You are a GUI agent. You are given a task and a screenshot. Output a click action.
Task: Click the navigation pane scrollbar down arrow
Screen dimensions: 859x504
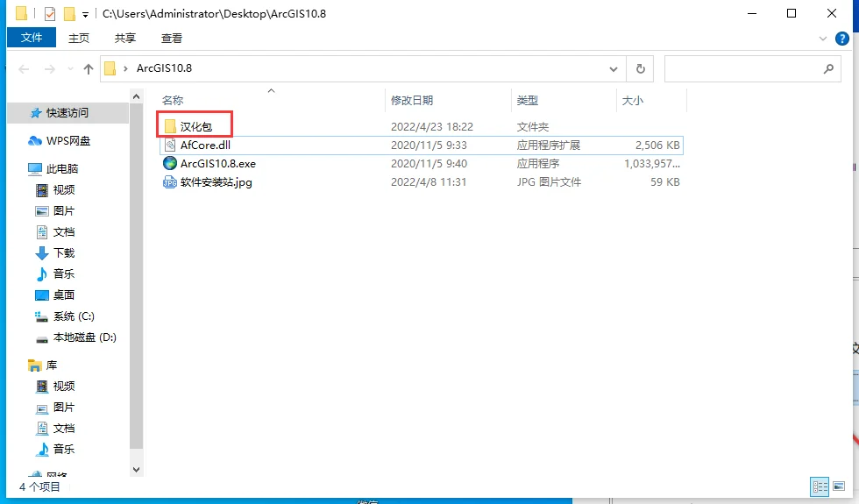[x=137, y=470]
